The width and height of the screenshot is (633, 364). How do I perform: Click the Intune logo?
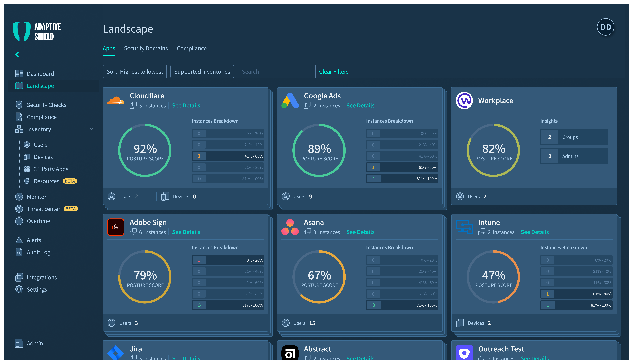point(464,227)
